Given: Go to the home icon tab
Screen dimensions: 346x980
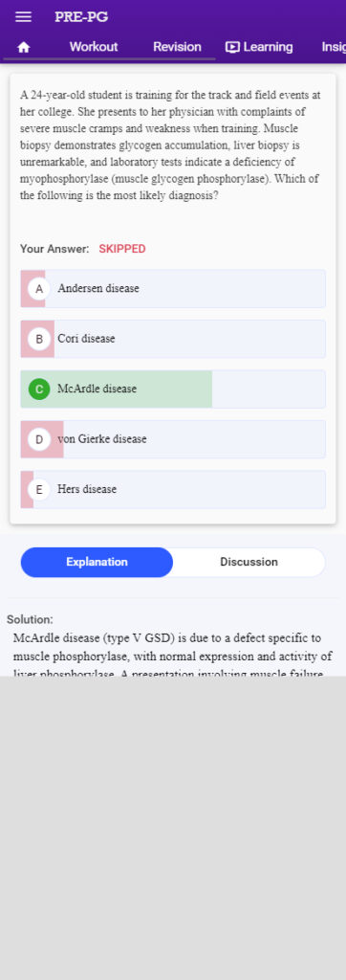Looking at the screenshot, I should (x=24, y=48).
